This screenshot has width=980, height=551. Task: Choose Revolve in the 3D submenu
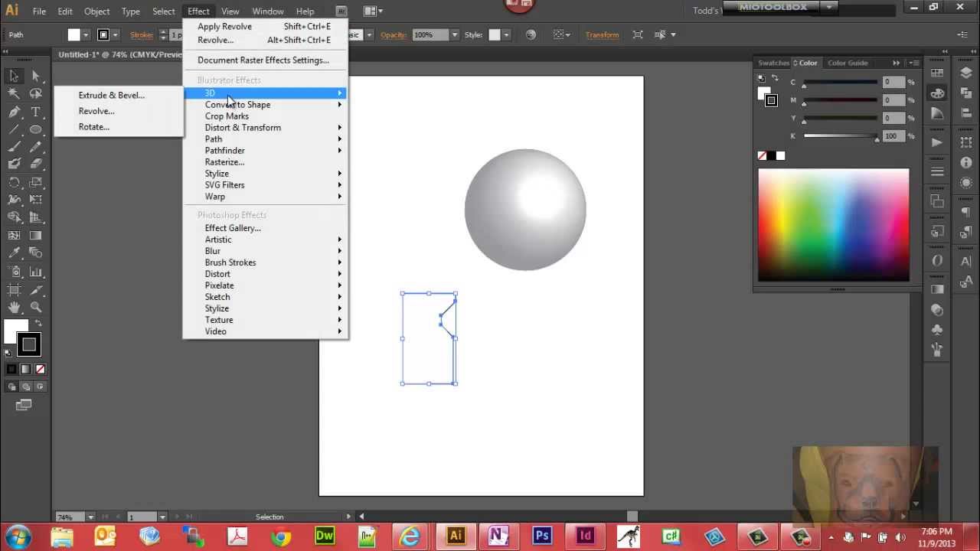(96, 111)
